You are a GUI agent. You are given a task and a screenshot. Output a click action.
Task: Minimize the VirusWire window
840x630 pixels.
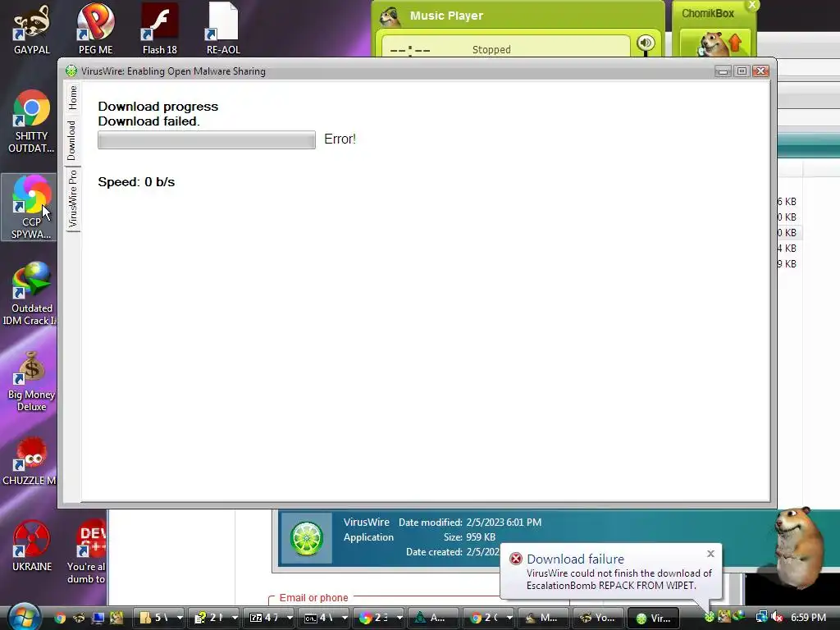(x=723, y=71)
